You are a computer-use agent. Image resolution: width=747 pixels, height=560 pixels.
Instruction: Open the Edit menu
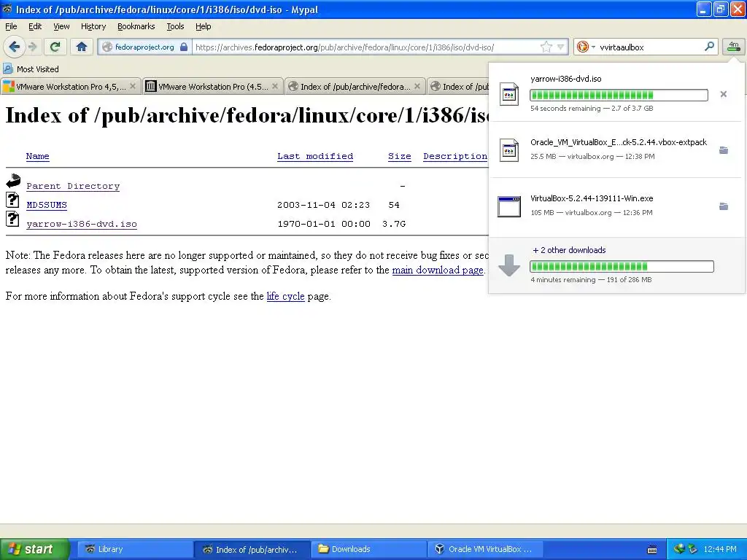coord(35,26)
